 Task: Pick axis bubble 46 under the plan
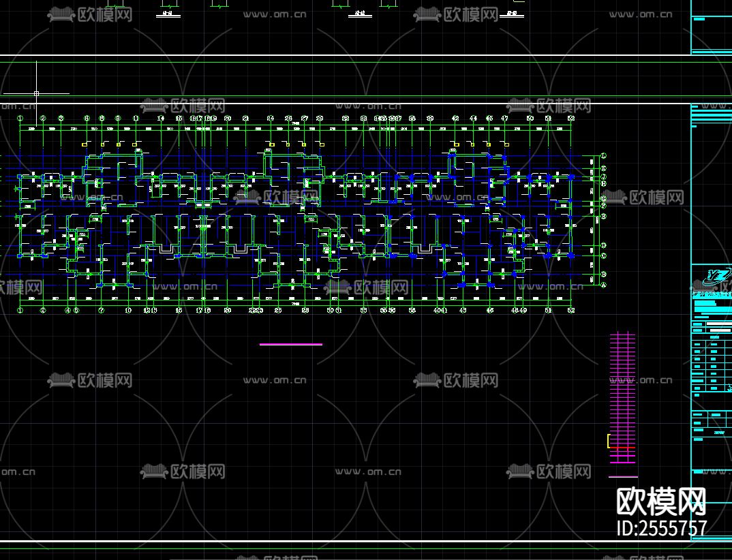[489, 310]
